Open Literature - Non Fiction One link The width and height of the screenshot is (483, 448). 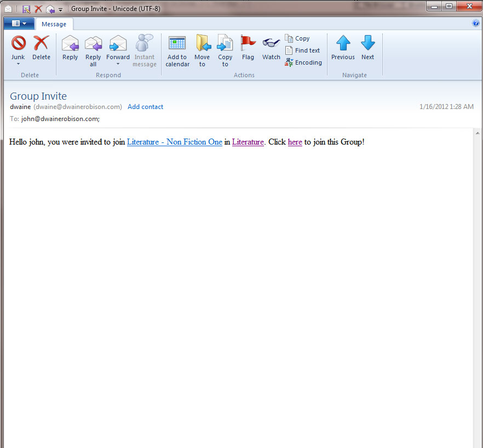pos(175,142)
